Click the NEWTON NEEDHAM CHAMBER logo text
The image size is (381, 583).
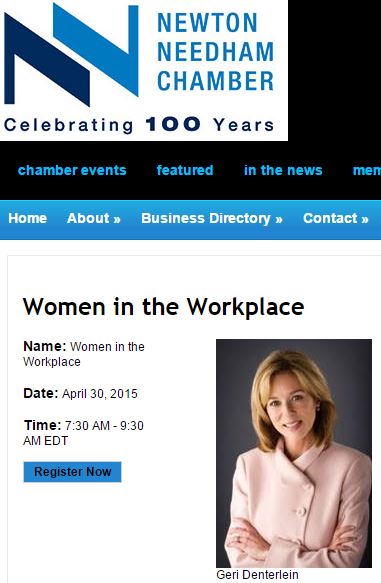(x=216, y=52)
